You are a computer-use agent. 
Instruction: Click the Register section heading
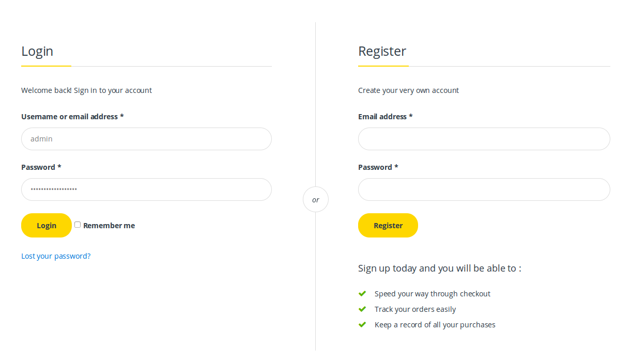click(382, 51)
